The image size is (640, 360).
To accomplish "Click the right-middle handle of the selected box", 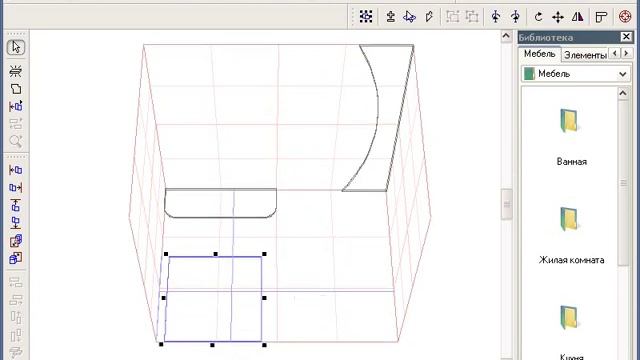I will click(264, 298).
